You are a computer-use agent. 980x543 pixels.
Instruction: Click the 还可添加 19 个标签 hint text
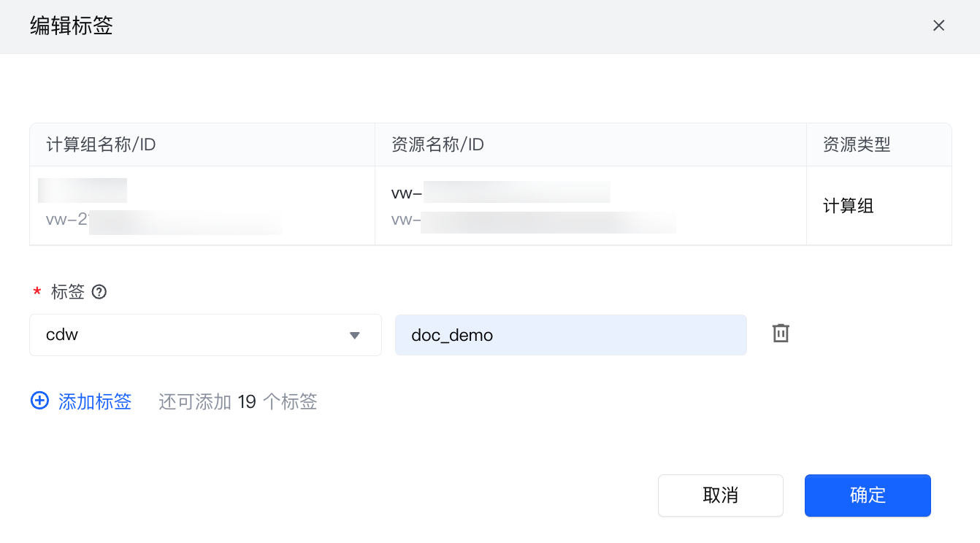tap(237, 401)
